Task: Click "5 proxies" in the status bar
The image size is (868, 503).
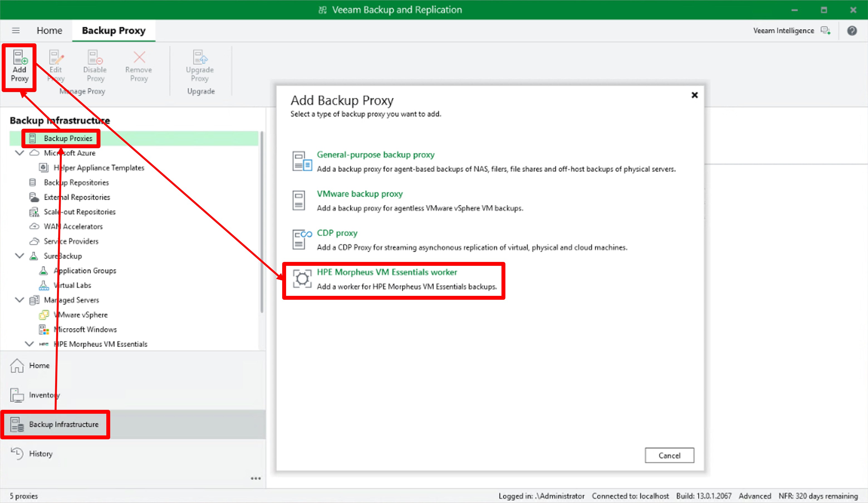Action: (24, 496)
